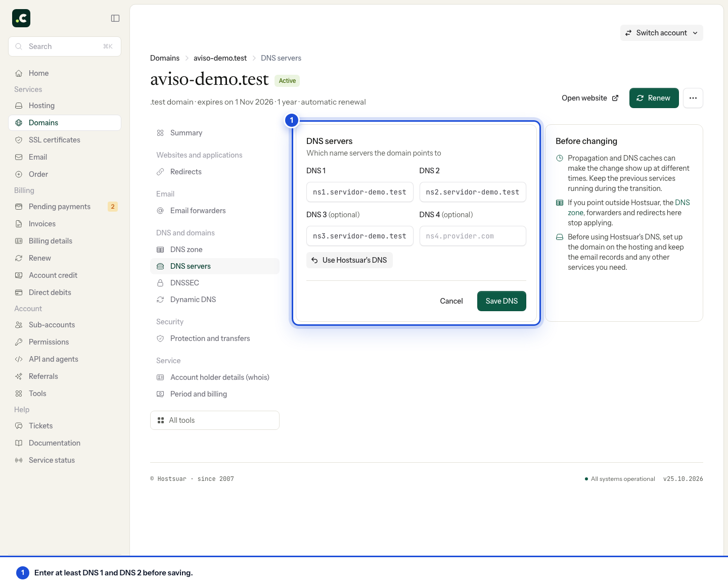This screenshot has width=728, height=588.
Task: Click Use Hostsuar's DNS button
Action: [x=349, y=260]
